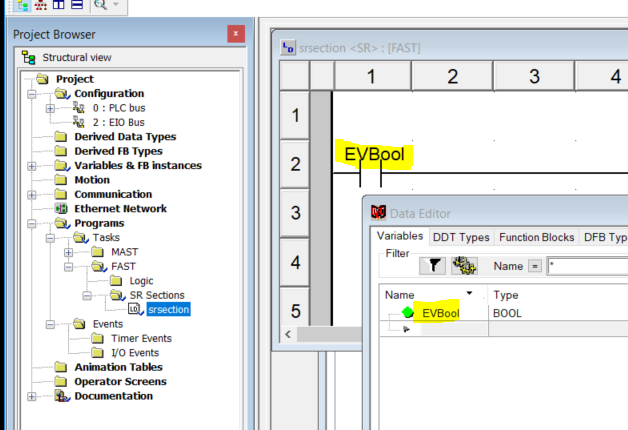
Task: Click the LD icon in srsection title bar
Action: click(288, 48)
